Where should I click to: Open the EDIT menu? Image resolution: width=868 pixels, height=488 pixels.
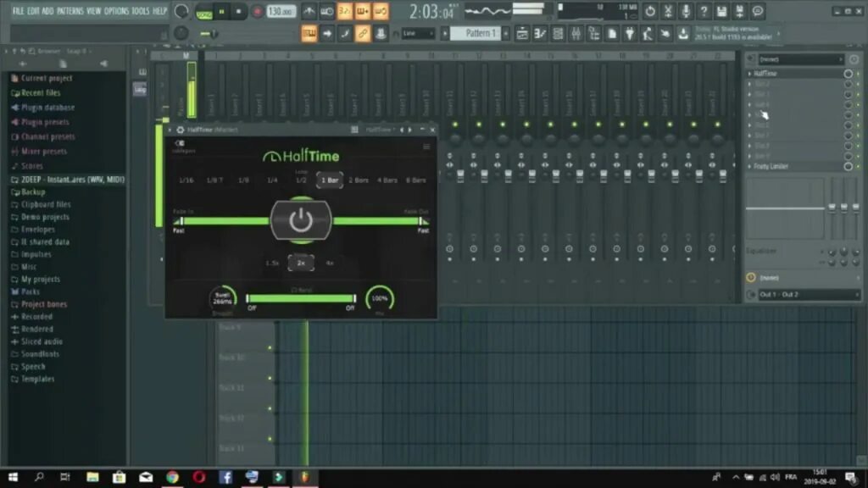click(x=33, y=11)
